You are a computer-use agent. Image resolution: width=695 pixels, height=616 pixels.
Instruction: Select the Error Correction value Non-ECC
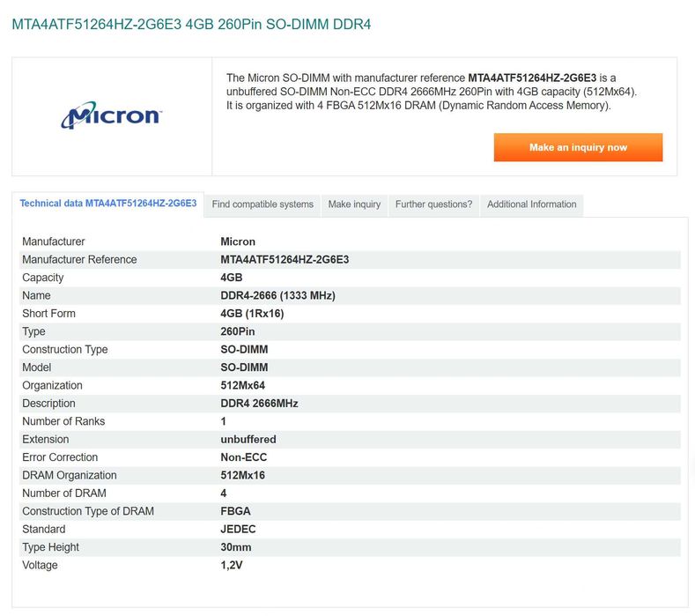[x=244, y=457]
